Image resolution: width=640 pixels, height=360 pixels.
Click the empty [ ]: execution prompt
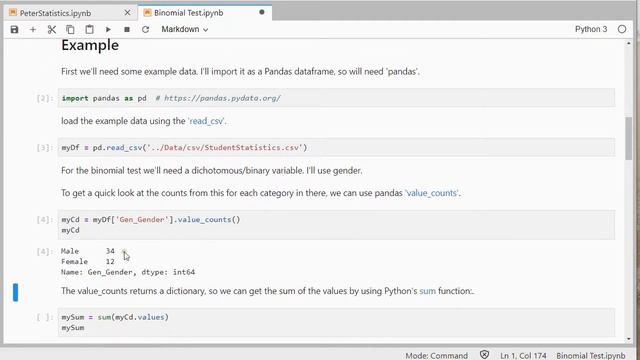[x=45, y=317]
